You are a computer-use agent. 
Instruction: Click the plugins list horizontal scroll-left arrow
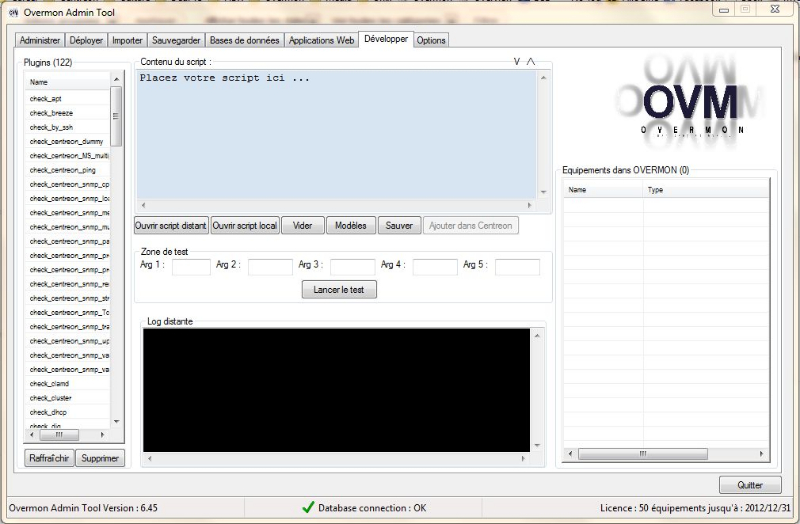32,435
